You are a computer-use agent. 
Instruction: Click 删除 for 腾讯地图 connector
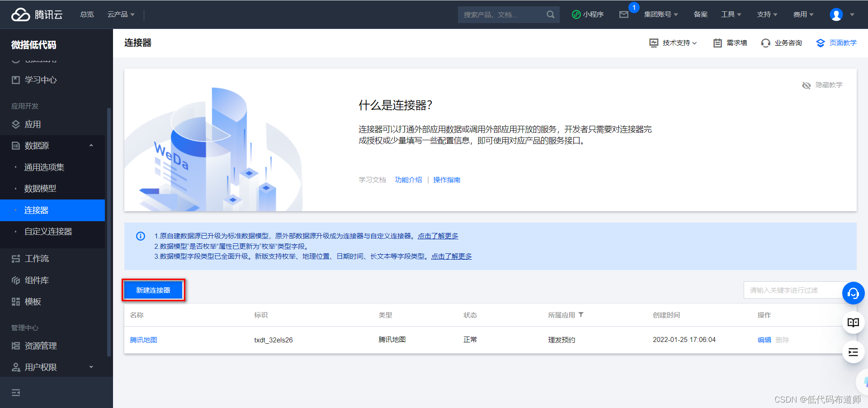783,340
